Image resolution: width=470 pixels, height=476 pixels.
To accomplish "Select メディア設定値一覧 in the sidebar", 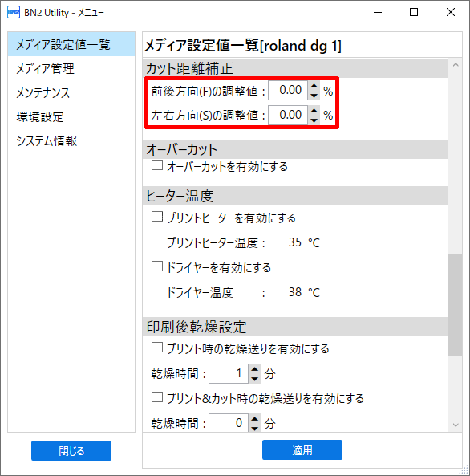I will pos(71,44).
